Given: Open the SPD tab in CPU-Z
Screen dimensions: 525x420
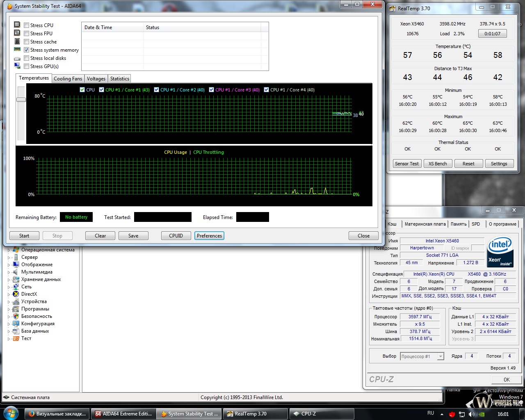Looking at the screenshot, I should (x=476, y=224).
